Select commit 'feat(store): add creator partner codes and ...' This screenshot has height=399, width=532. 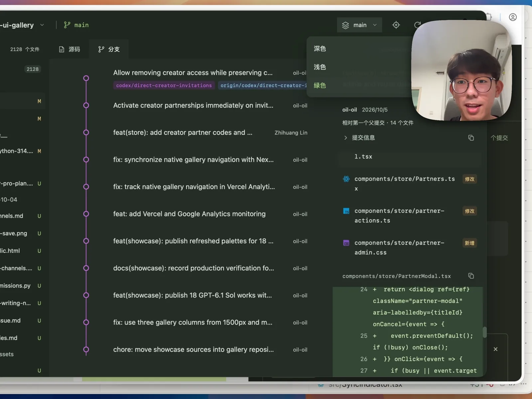pyautogui.click(x=183, y=133)
